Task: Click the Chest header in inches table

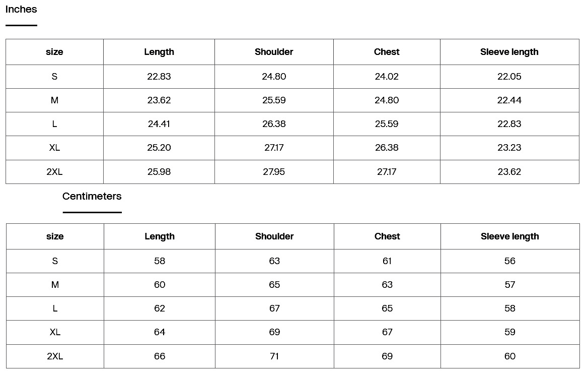Action: point(387,52)
